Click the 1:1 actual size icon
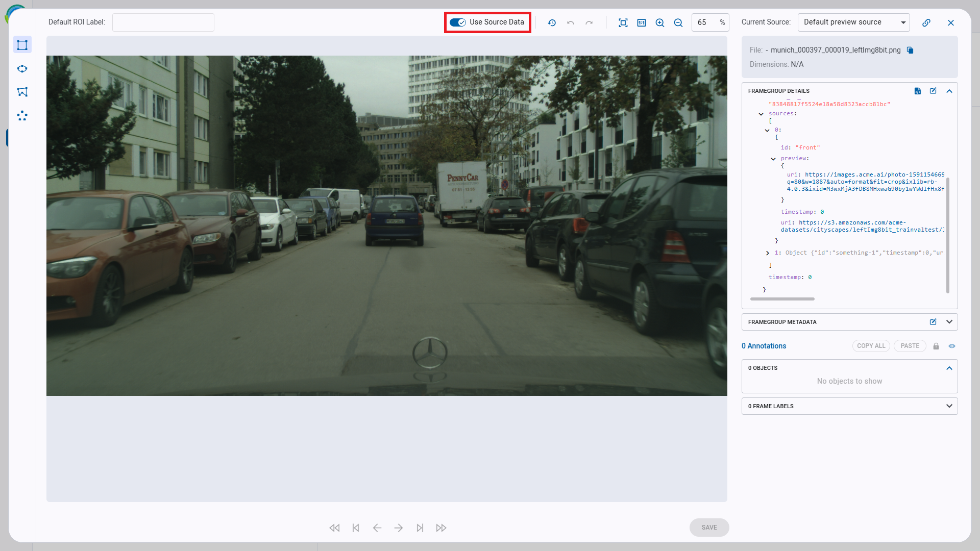Screen dimensions: 980x551 click(642, 22)
